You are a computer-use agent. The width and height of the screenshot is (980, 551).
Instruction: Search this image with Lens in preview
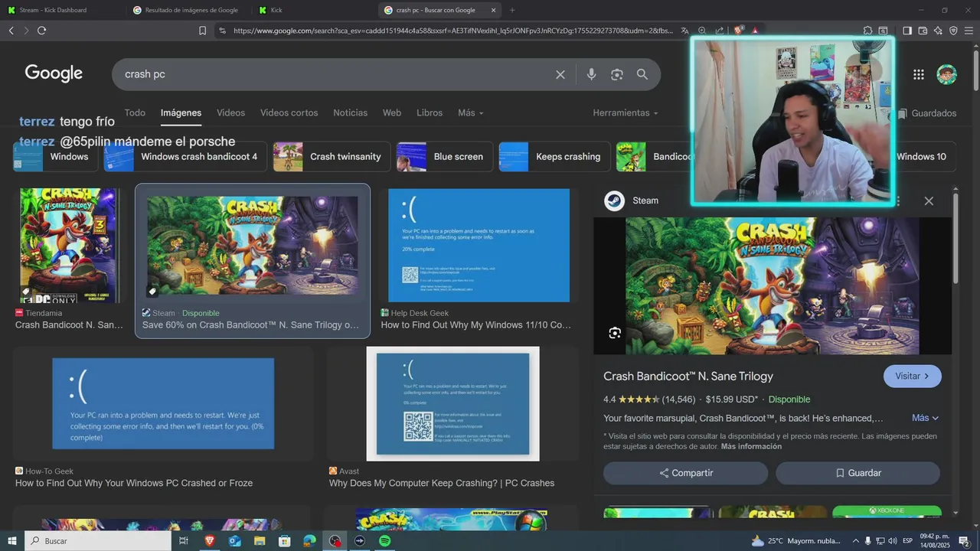615,333
